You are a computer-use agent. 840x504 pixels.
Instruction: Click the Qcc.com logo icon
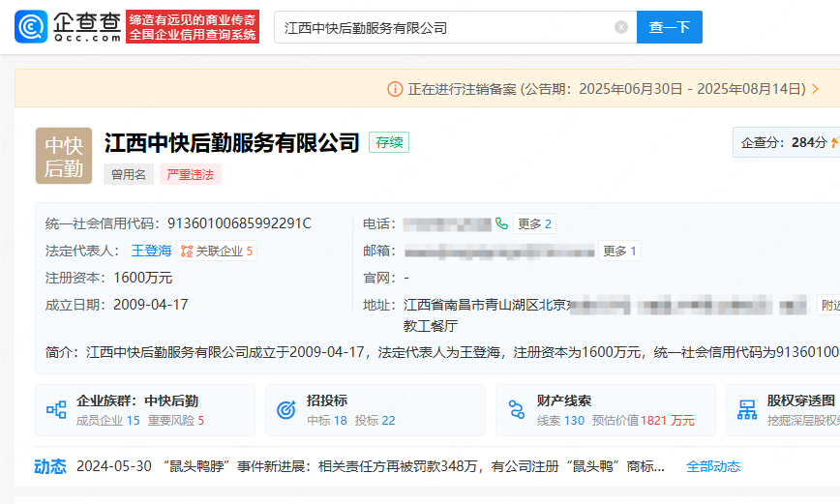coord(31,27)
